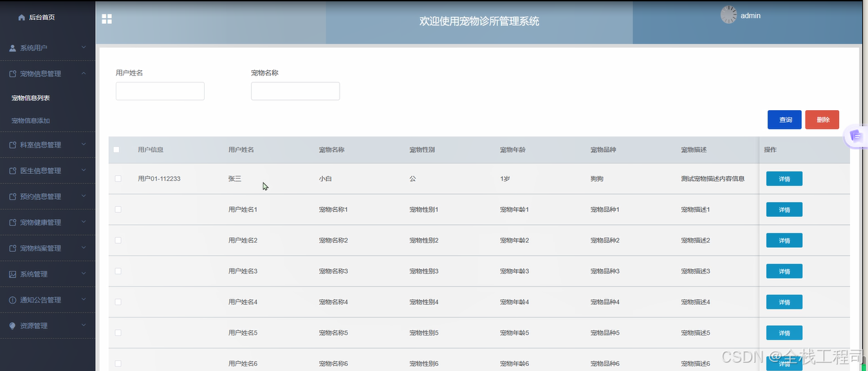Check the row checkbox for 用户姓名3
The image size is (868, 371).
(118, 271)
